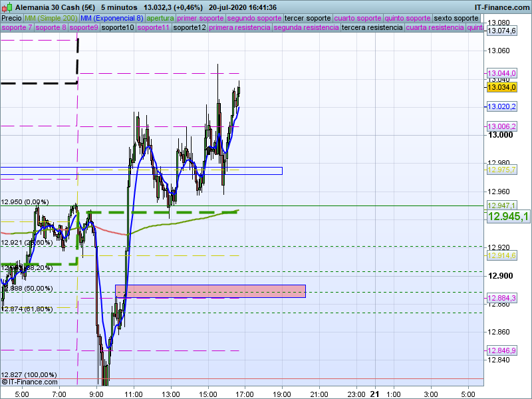
Task: Click the 12.860 price axis label
Action: 498,332
